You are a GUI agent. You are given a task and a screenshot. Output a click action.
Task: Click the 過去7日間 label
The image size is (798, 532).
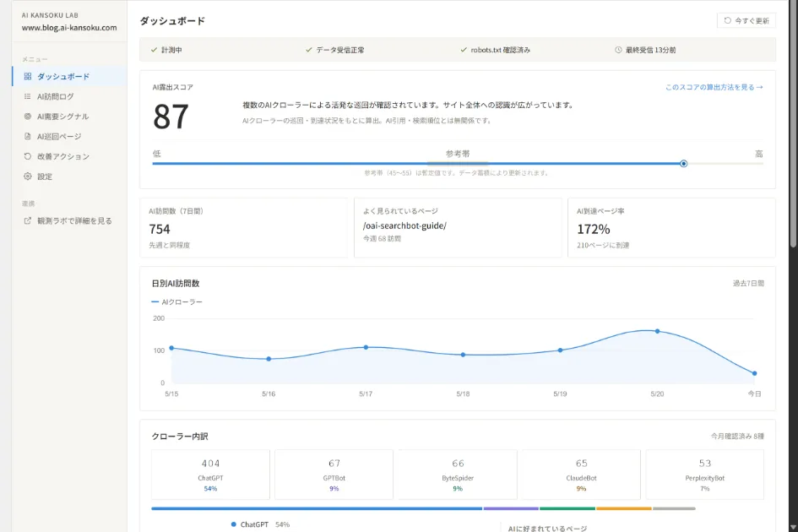coord(748,283)
